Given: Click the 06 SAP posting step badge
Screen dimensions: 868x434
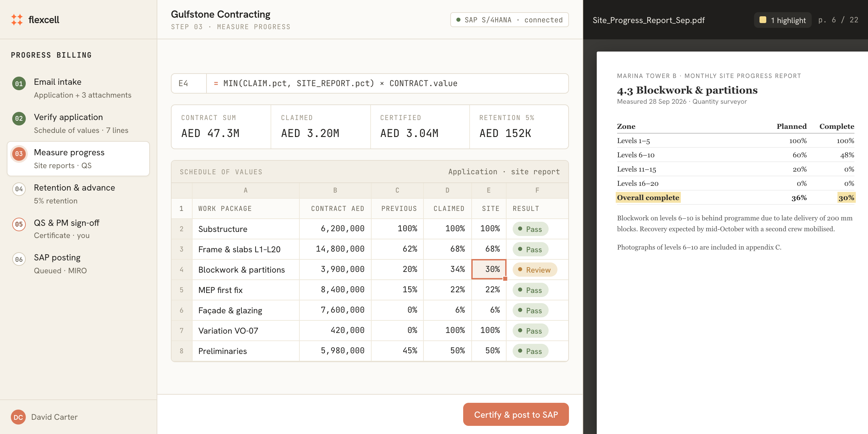Looking at the screenshot, I should [x=19, y=259].
